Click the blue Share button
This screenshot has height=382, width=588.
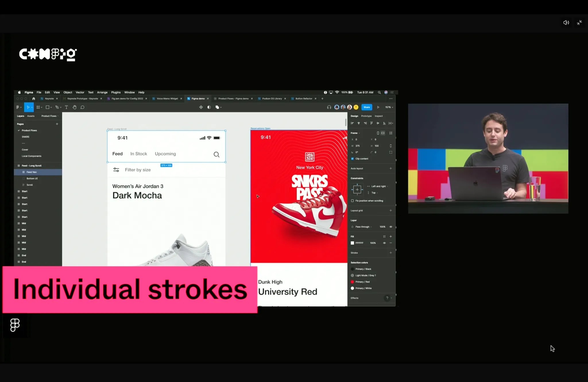(367, 107)
